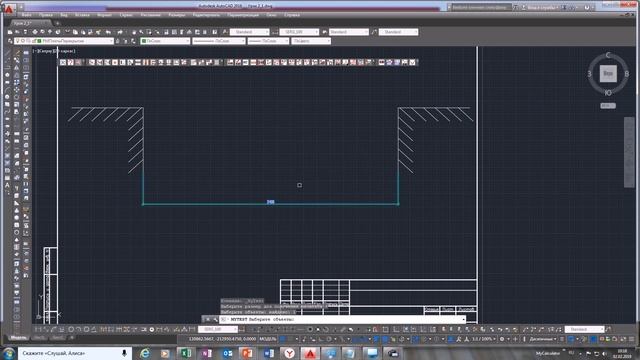Open the annotation scale 1:1/100% dropdown
Viewport: 640px width, 360px height.
tap(484, 339)
